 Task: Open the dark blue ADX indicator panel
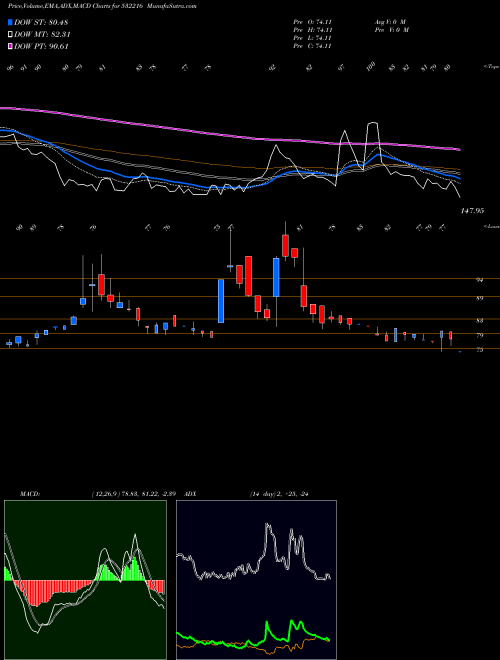(256, 580)
